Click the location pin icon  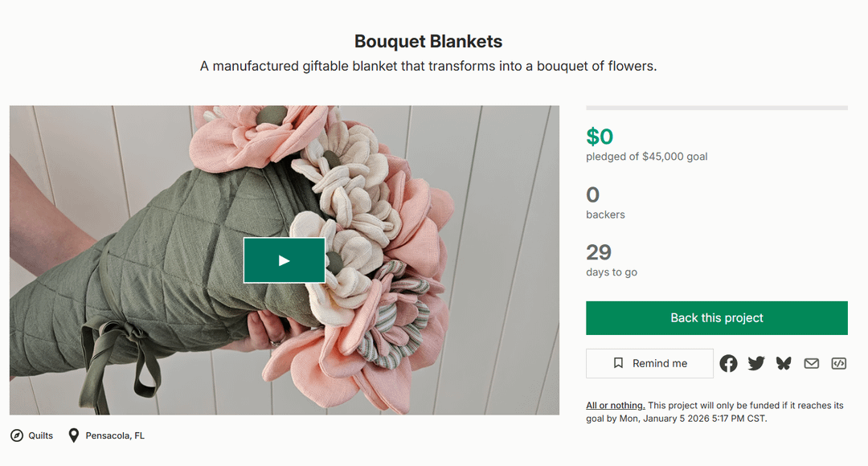pos(74,435)
